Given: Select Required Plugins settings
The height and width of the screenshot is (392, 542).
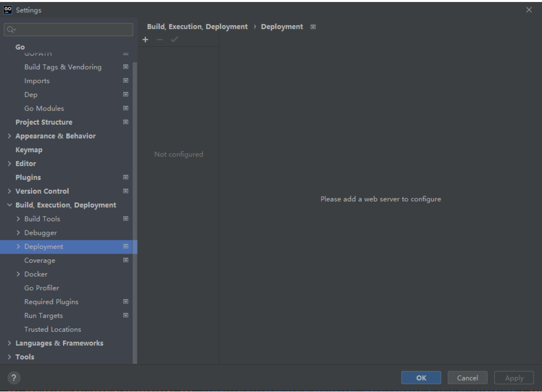Looking at the screenshot, I should tap(51, 302).
